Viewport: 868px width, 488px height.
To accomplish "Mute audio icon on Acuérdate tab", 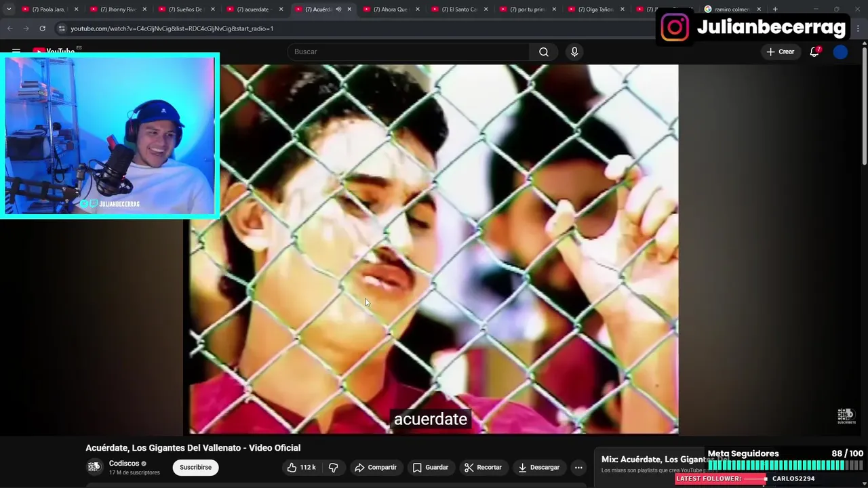I will (338, 9).
